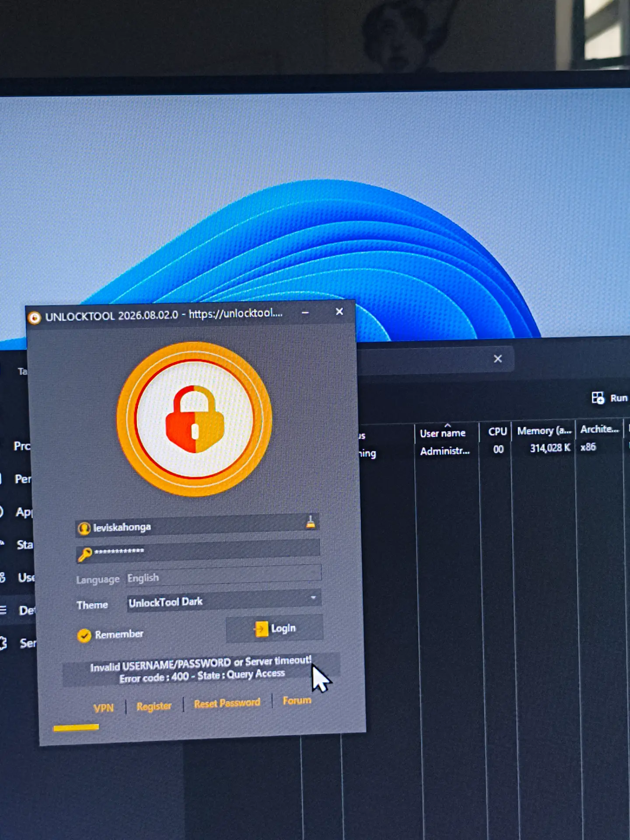
Task: Minimize the UnlockTool window
Action: click(305, 313)
